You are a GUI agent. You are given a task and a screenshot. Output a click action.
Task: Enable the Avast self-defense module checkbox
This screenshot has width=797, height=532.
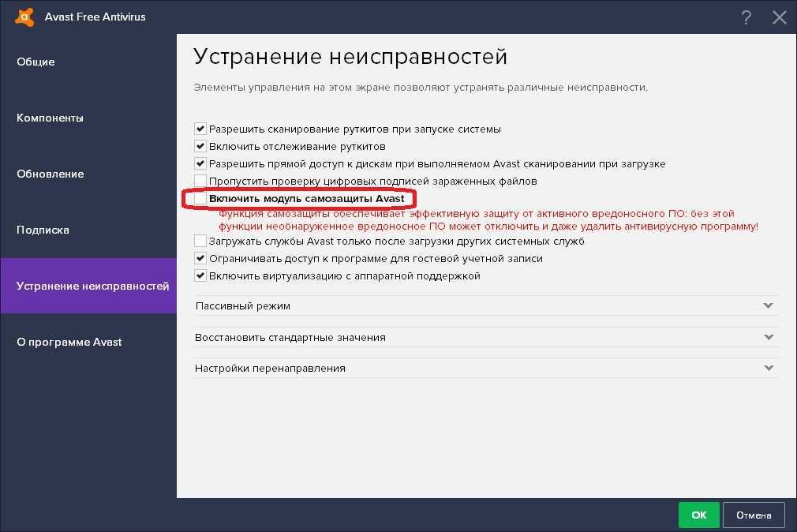click(200, 198)
